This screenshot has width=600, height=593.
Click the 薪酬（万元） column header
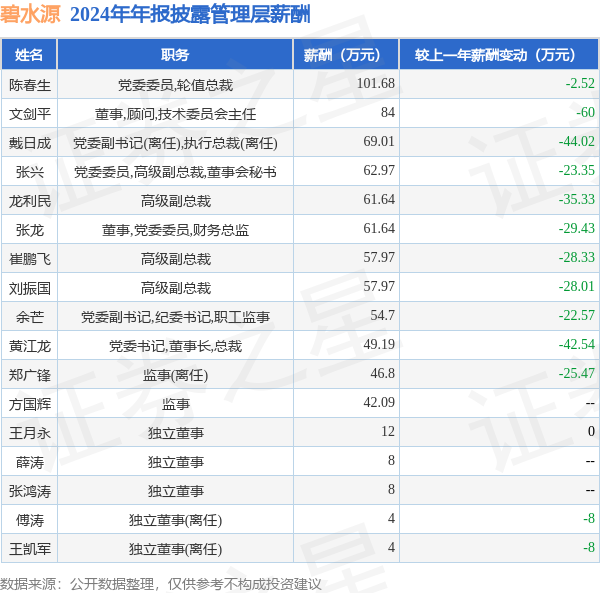346,55
